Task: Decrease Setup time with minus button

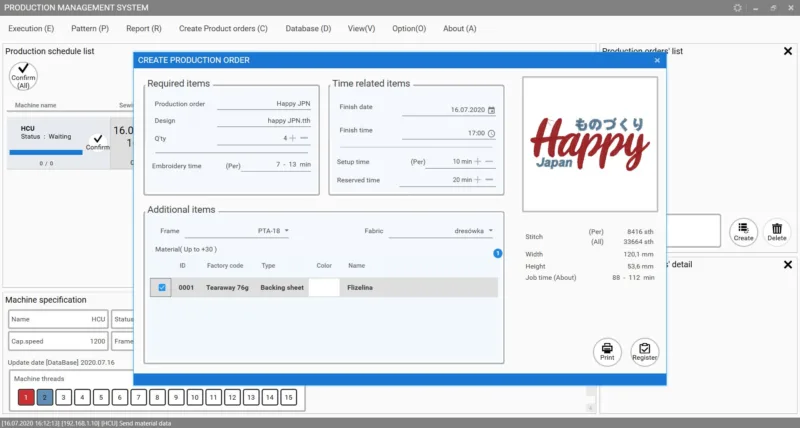Action: (489, 161)
